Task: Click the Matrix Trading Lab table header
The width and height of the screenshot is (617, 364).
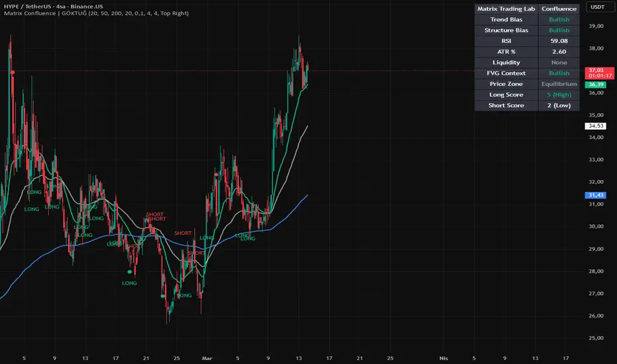Action: click(x=506, y=9)
